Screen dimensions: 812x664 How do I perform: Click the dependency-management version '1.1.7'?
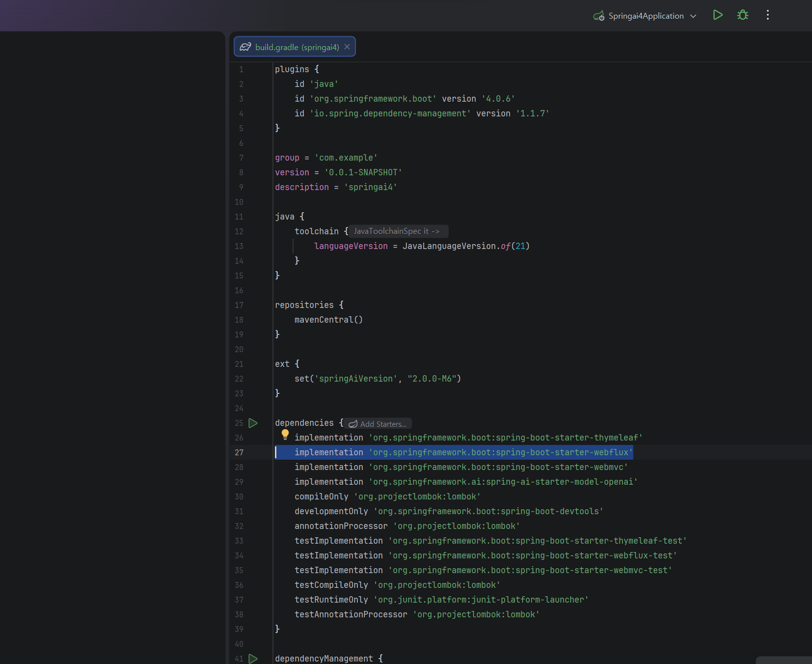click(533, 113)
